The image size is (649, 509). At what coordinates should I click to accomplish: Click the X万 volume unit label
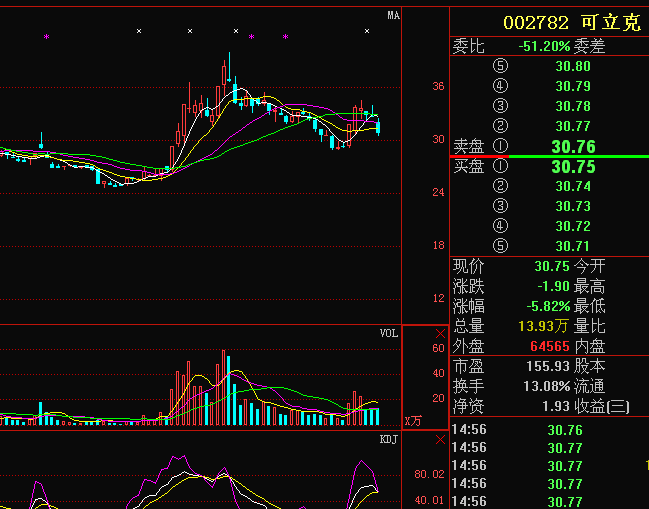click(x=413, y=420)
